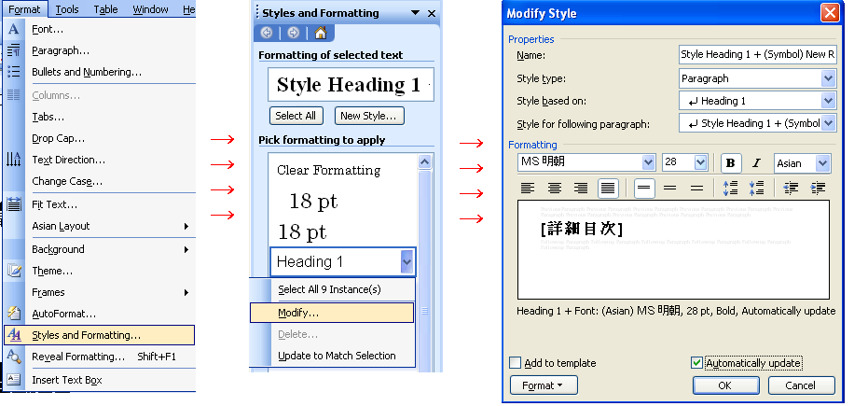Confirm the dialog with OK
This screenshot has height=406, width=868.
click(x=725, y=385)
